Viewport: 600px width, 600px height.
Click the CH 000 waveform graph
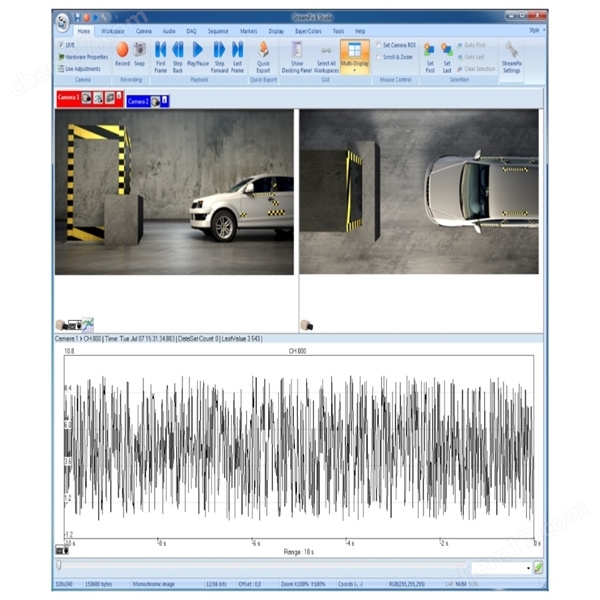click(299, 447)
